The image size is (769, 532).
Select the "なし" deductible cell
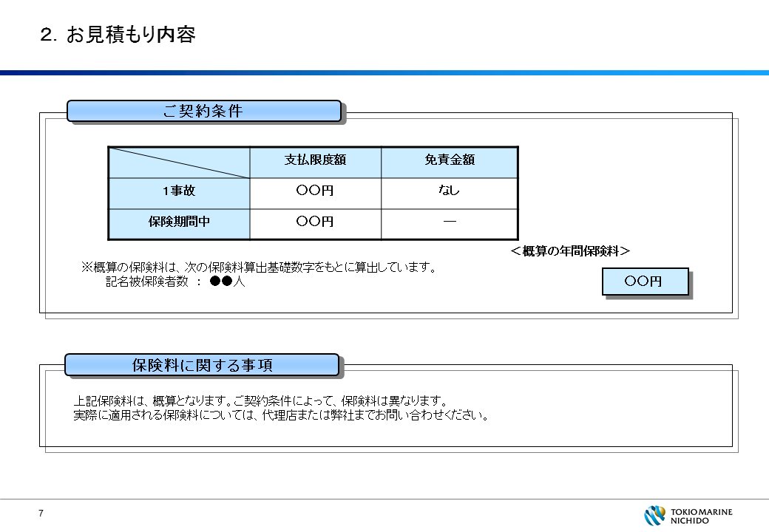point(450,194)
